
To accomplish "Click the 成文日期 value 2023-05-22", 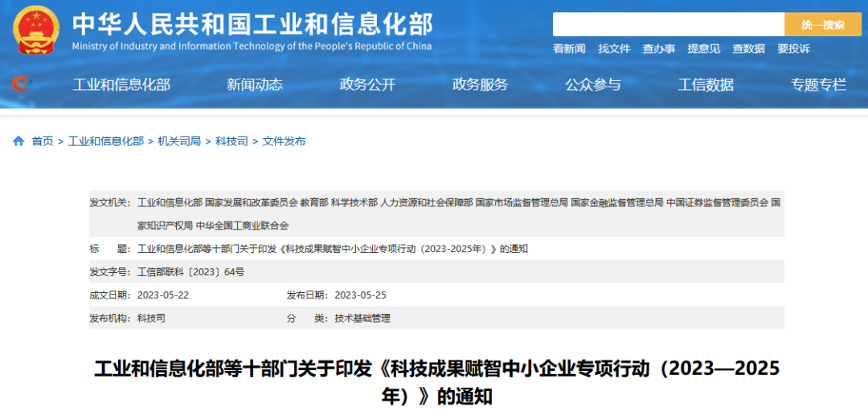I will 163,295.
